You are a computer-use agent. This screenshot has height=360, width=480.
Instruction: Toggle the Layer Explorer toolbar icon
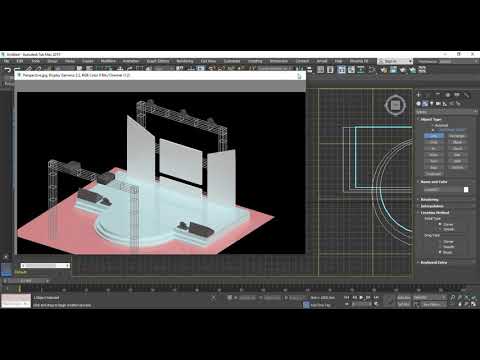click(330, 70)
